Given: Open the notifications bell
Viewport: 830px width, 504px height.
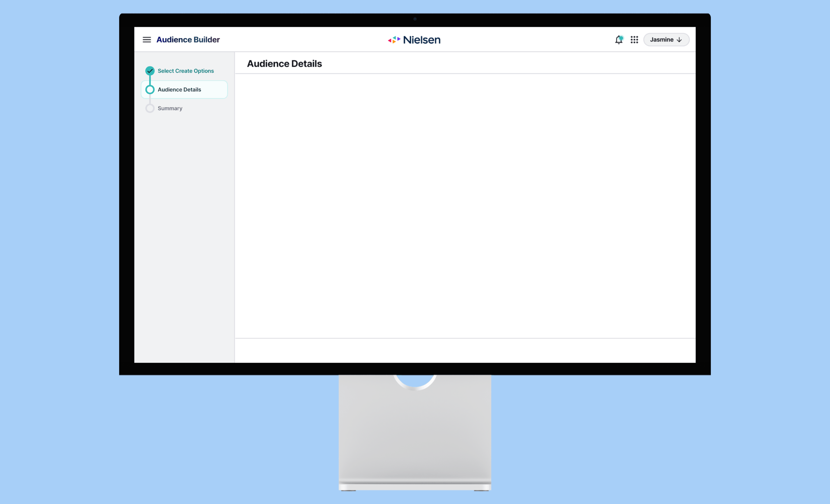Looking at the screenshot, I should tap(618, 40).
